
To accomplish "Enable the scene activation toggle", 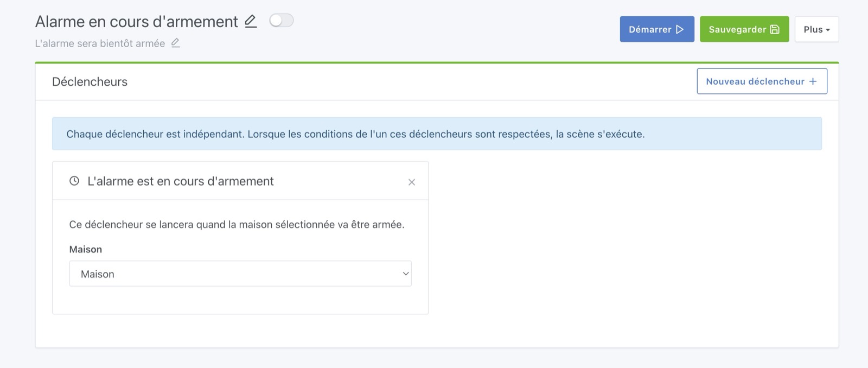I will click(x=282, y=20).
